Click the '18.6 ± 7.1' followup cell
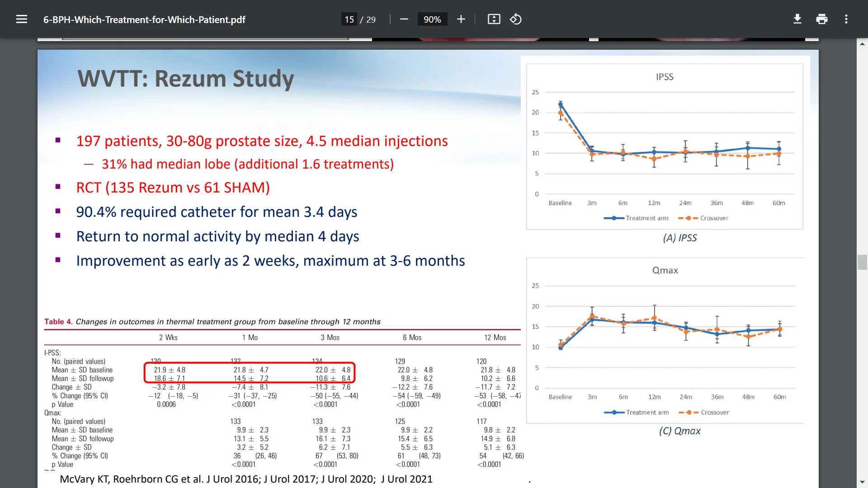The width and height of the screenshot is (868, 488). pyautogui.click(x=170, y=379)
